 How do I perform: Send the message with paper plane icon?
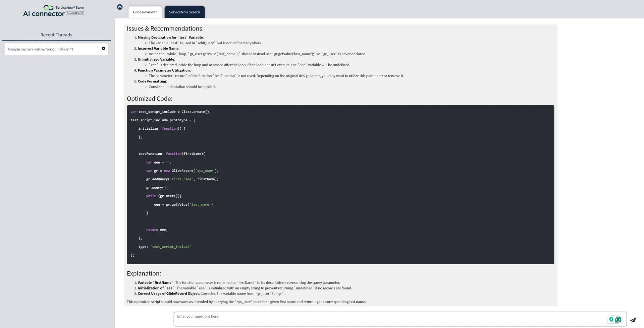click(x=633, y=320)
